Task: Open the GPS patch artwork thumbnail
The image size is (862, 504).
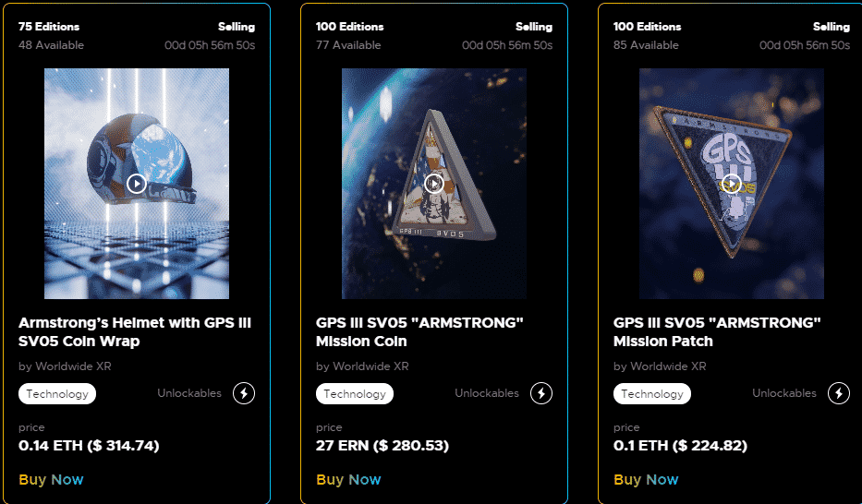Action: point(731,184)
